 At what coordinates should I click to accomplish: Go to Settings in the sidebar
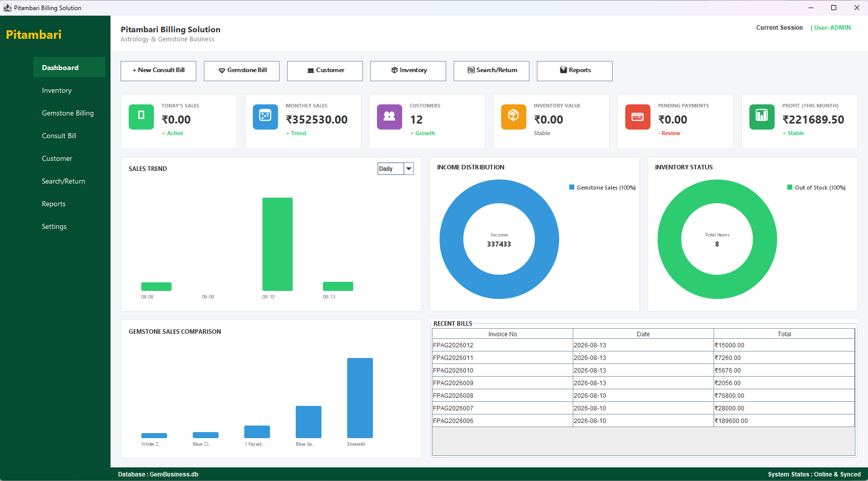click(54, 226)
